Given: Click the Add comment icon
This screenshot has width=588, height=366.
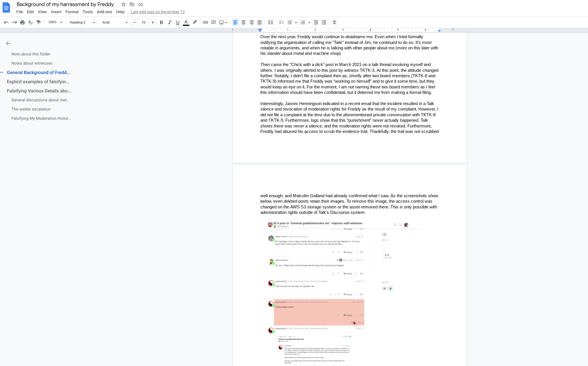Looking at the screenshot, I should [213, 22].
